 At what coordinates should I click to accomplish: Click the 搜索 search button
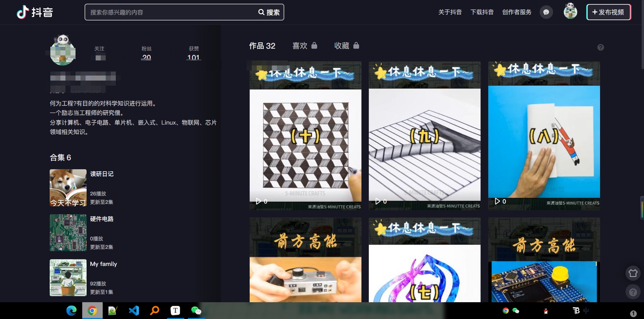point(269,12)
